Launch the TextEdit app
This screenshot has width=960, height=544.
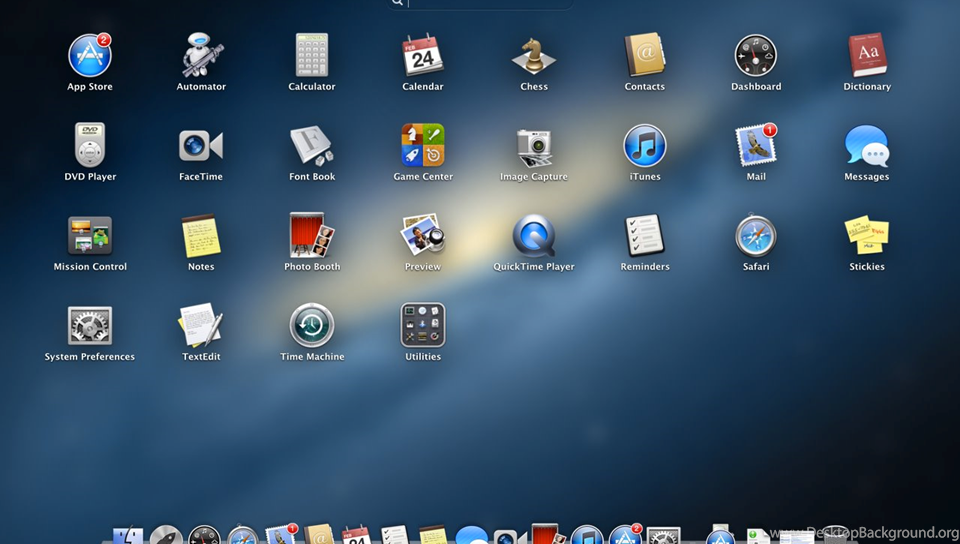coord(201,326)
